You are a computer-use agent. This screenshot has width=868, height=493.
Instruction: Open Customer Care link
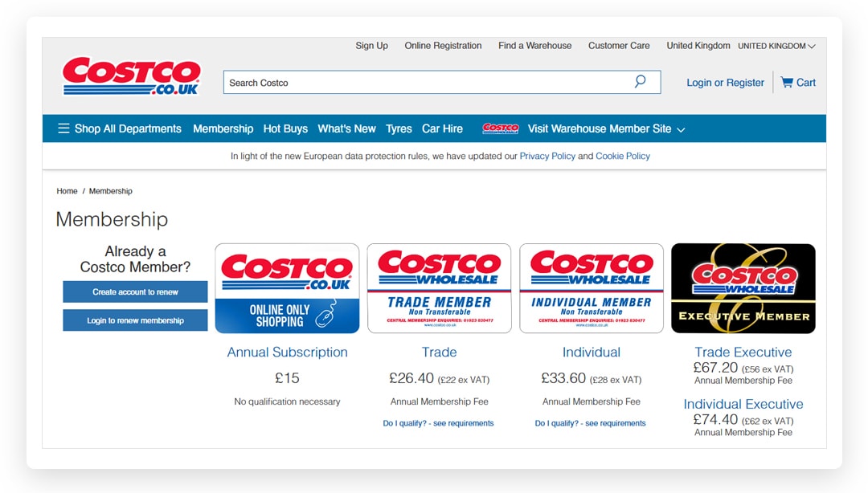point(619,46)
